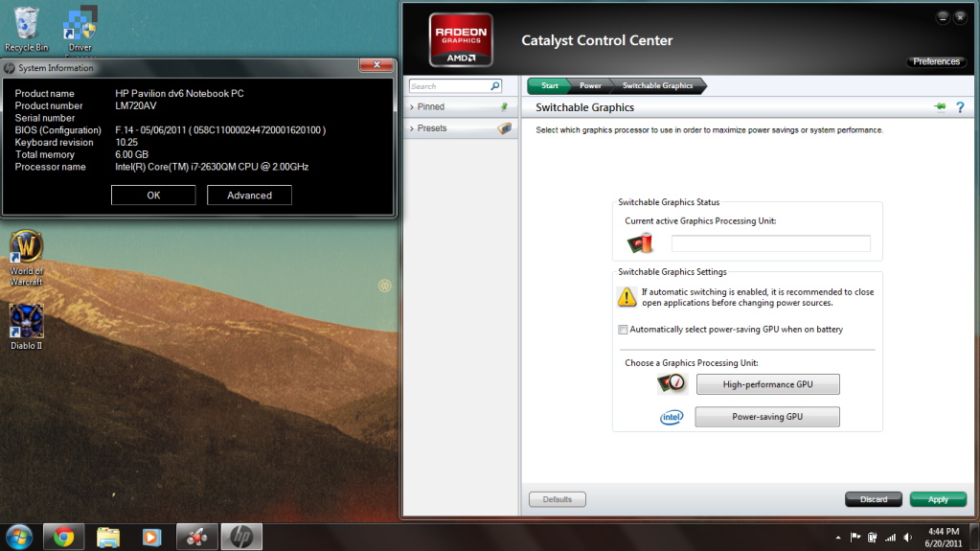Open Windows Explorer from the taskbar
Viewport: 980px width, 551px height.
click(108, 538)
